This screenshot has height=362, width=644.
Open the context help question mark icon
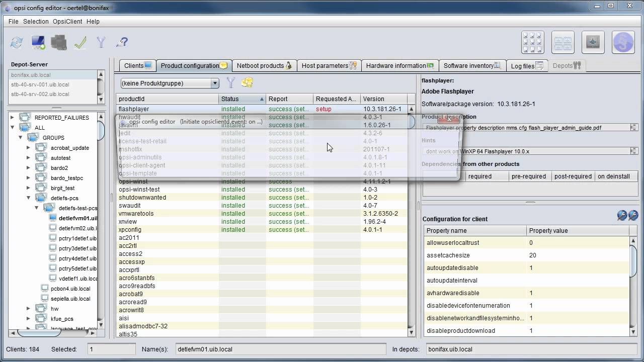(122, 43)
